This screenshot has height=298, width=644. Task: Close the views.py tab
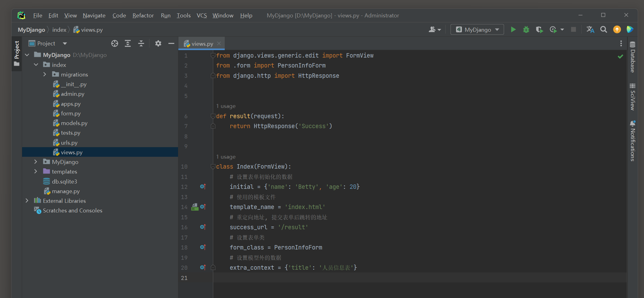pyautogui.click(x=219, y=44)
